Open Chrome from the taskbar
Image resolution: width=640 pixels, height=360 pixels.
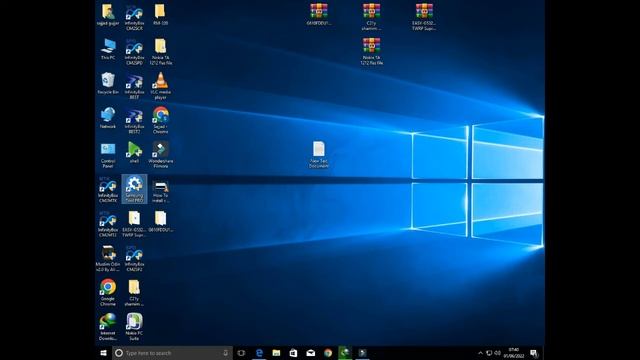328,353
